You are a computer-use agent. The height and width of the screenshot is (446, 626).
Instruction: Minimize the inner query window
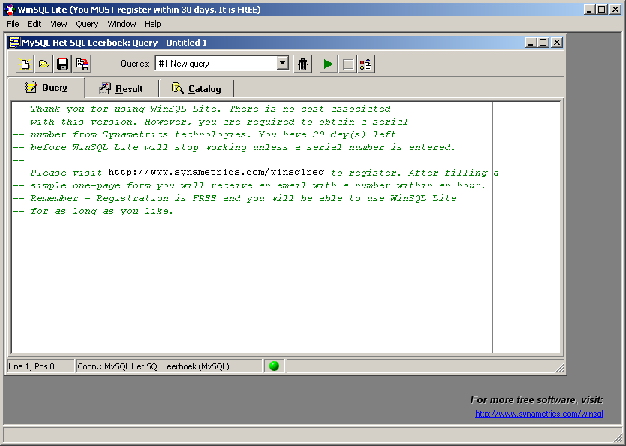(530, 42)
